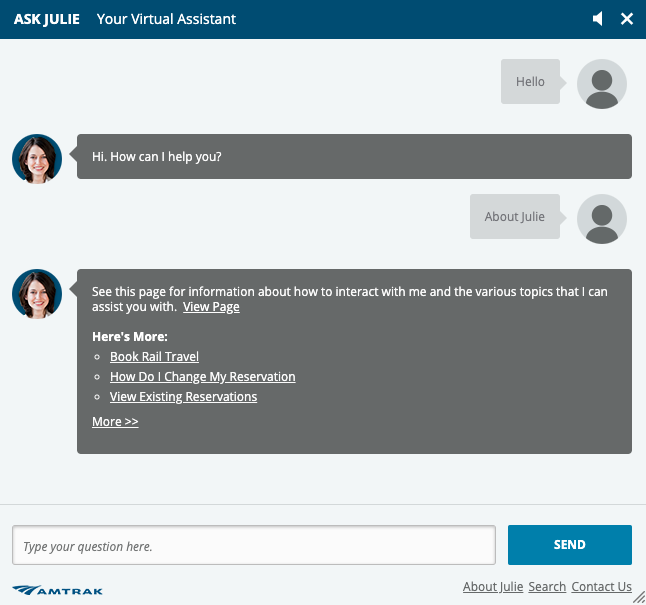The height and width of the screenshot is (605, 646).
Task: Click the 'Here's More:' heading
Action: (x=130, y=337)
